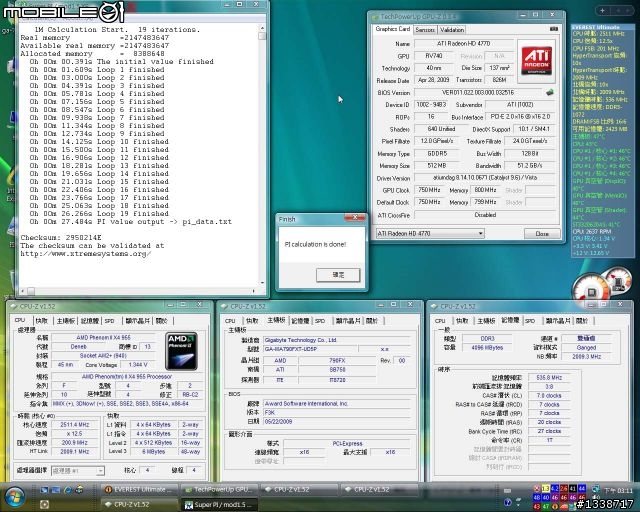Click 確定 in the Finish dialog
This screenshot has height=512, width=640.
tap(338, 275)
